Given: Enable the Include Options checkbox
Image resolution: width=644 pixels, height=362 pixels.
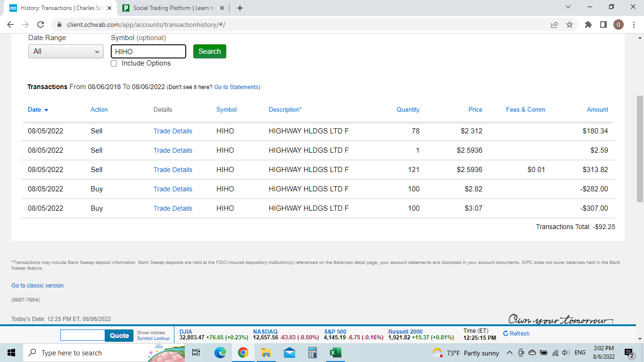Looking at the screenshot, I should (x=114, y=63).
